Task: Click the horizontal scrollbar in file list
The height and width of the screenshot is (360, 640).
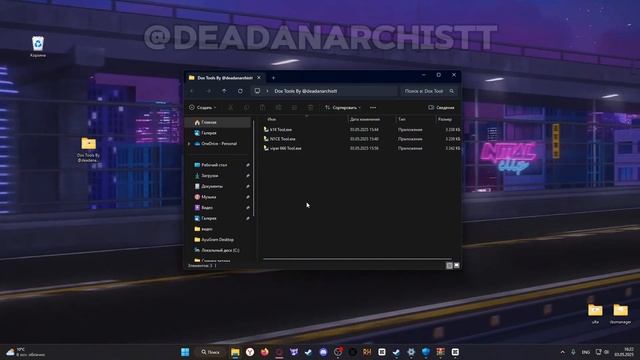Action: pyautogui.click(x=358, y=259)
